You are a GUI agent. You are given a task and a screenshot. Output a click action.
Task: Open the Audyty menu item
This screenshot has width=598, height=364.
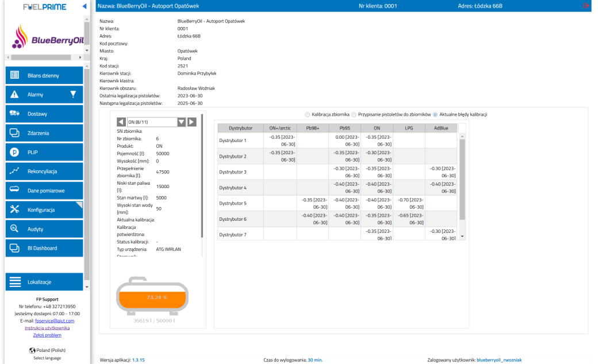pos(44,229)
